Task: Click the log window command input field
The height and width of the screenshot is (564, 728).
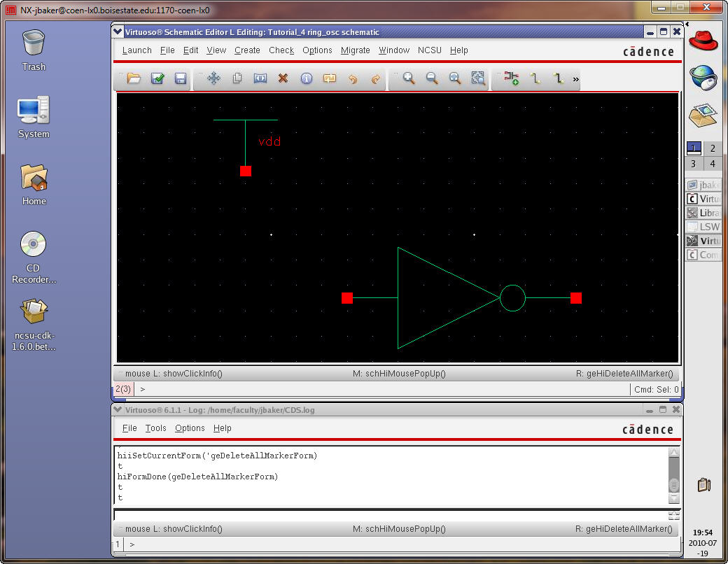Action: click(388, 515)
